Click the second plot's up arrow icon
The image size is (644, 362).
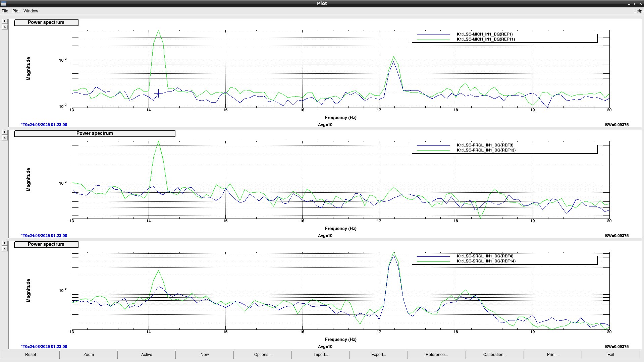(5, 138)
